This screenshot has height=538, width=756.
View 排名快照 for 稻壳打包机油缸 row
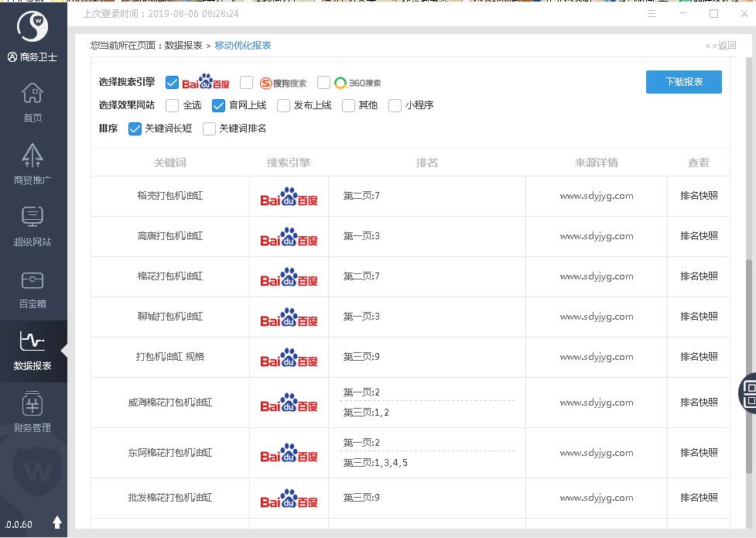(x=699, y=196)
